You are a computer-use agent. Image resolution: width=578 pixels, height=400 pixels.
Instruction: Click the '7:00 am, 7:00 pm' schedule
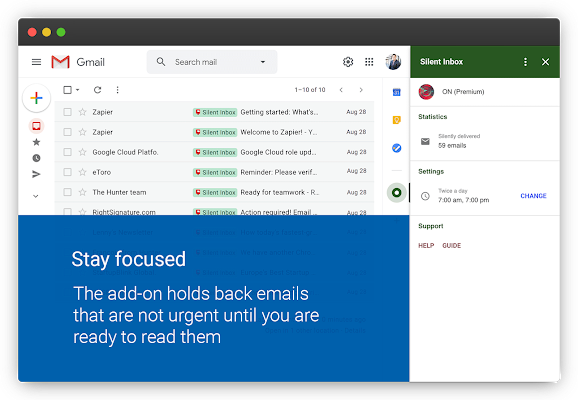coord(463,200)
